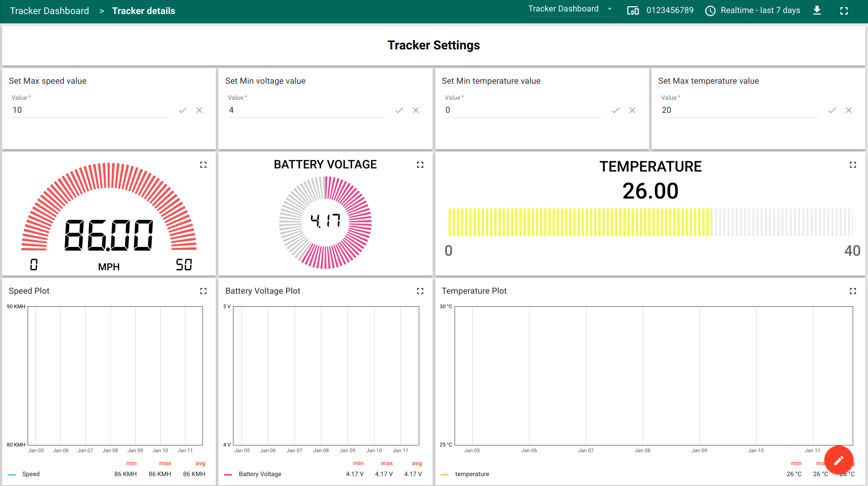Screen dimensions: 868x486
Task: Toggle Battery Voltage series in legend
Action: click(260, 474)
